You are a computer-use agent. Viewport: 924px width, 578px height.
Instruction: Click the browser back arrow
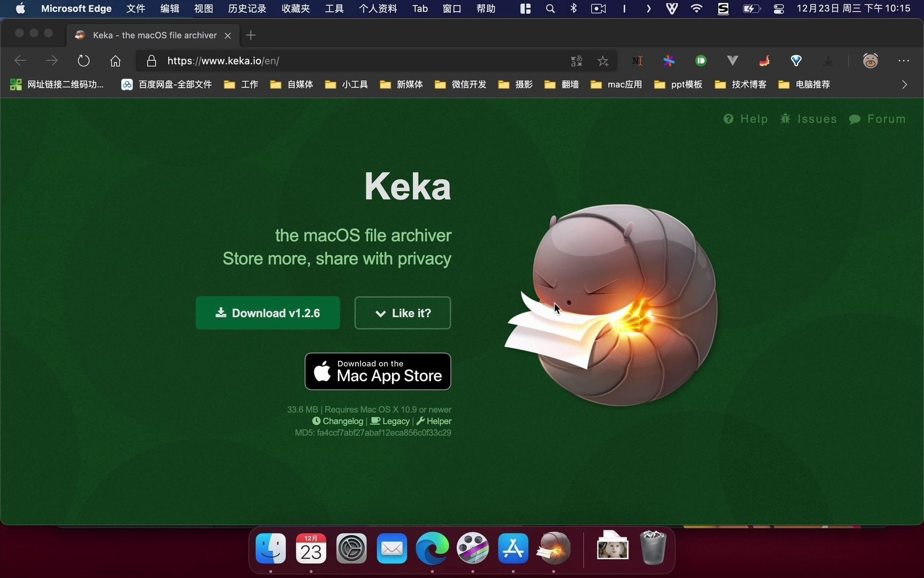(x=20, y=60)
